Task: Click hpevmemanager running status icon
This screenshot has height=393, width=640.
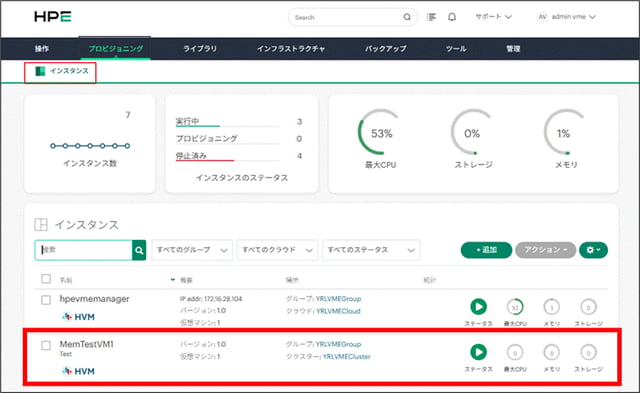Action: pos(478,306)
